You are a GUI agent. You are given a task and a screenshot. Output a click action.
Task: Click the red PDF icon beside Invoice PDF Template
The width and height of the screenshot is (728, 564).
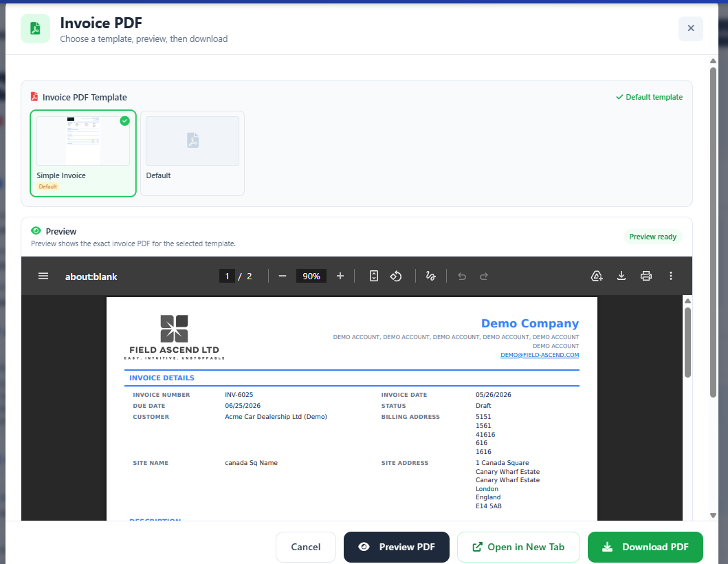tap(34, 96)
